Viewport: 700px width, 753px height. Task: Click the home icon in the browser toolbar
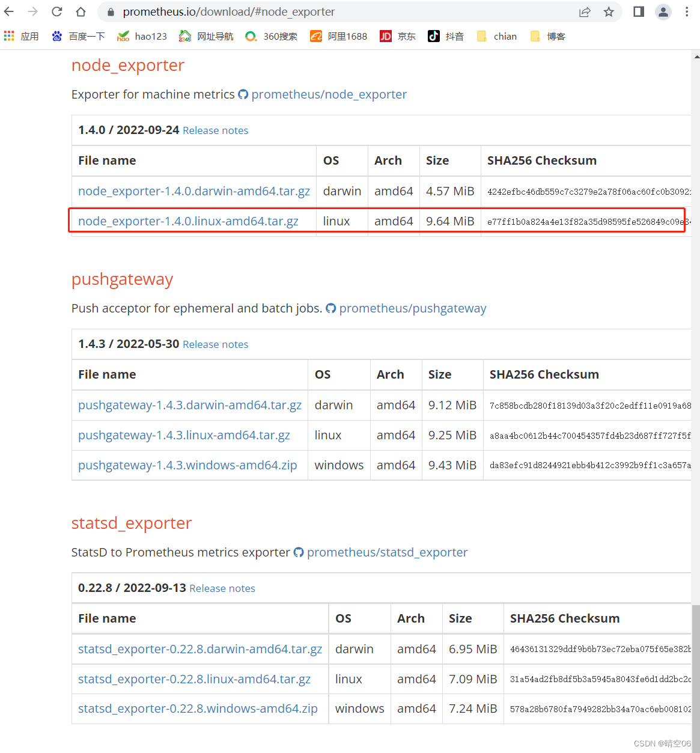81,11
